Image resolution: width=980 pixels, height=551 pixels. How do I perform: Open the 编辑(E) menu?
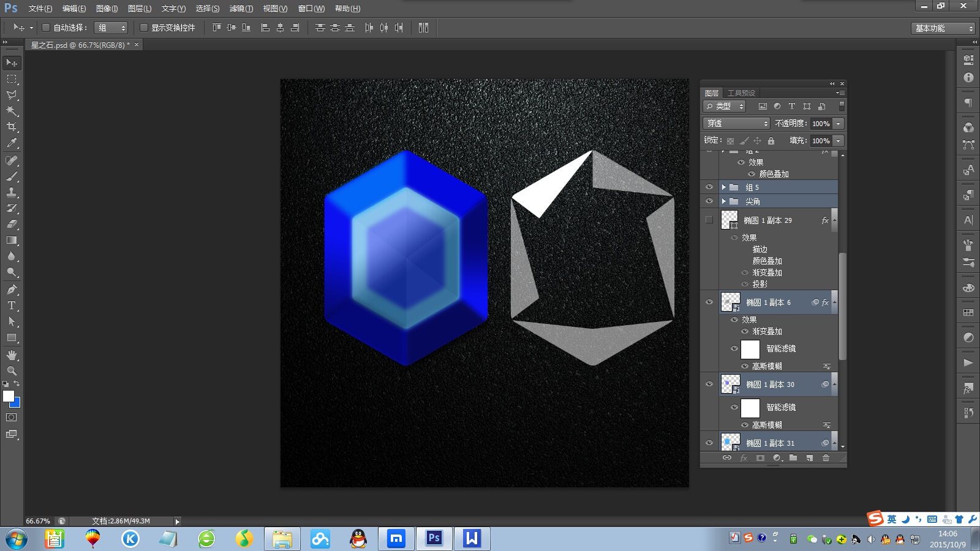click(x=74, y=9)
